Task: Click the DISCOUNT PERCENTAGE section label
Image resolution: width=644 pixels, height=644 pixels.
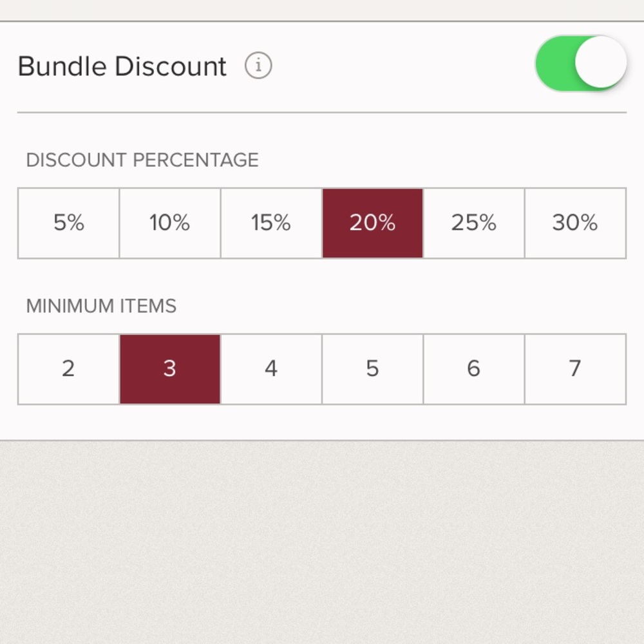Action: coord(142,160)
